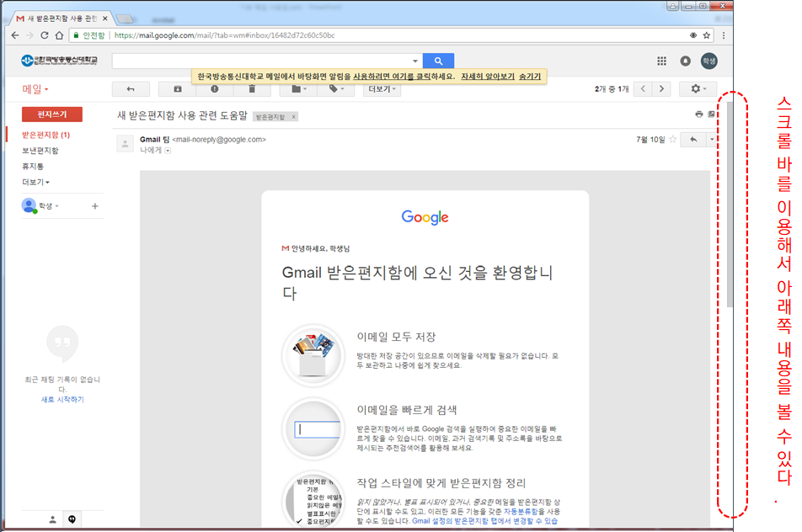This screenshot has width=802, height=532.
Task: Open the 더보기 toolbar dropdown
Action: click(382, 89)
